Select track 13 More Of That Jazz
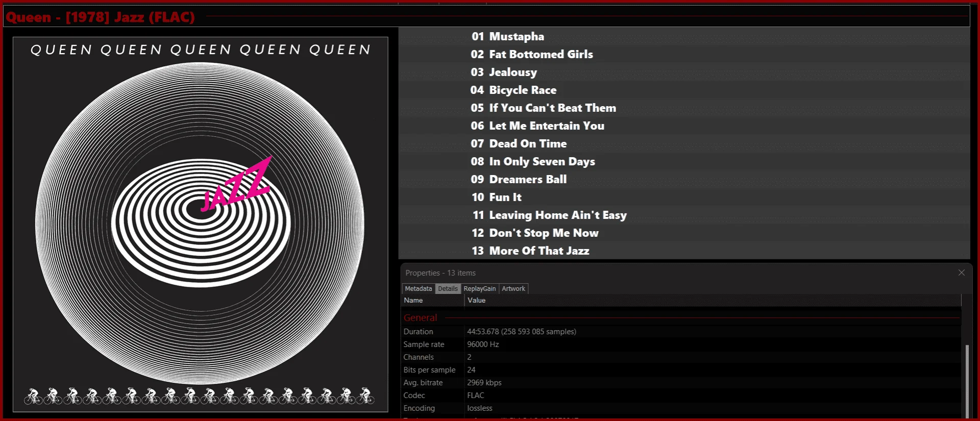980x421 pixels. pos(684,251)
